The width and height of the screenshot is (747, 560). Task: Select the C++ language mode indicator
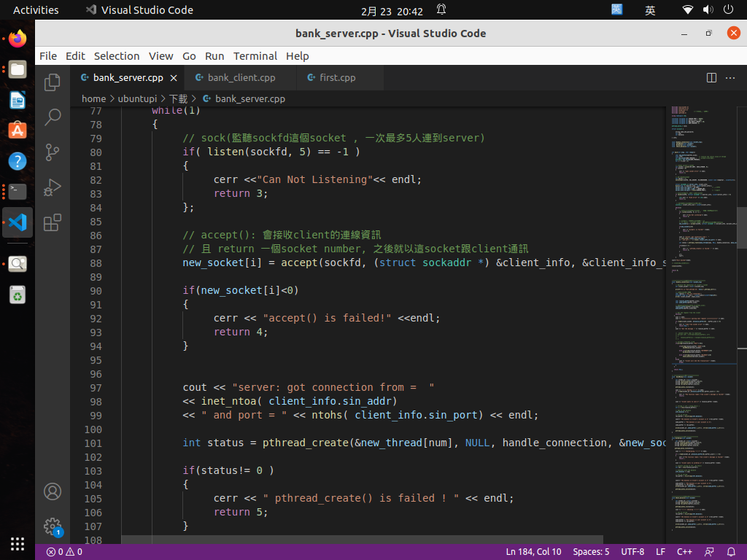(684, 552)
